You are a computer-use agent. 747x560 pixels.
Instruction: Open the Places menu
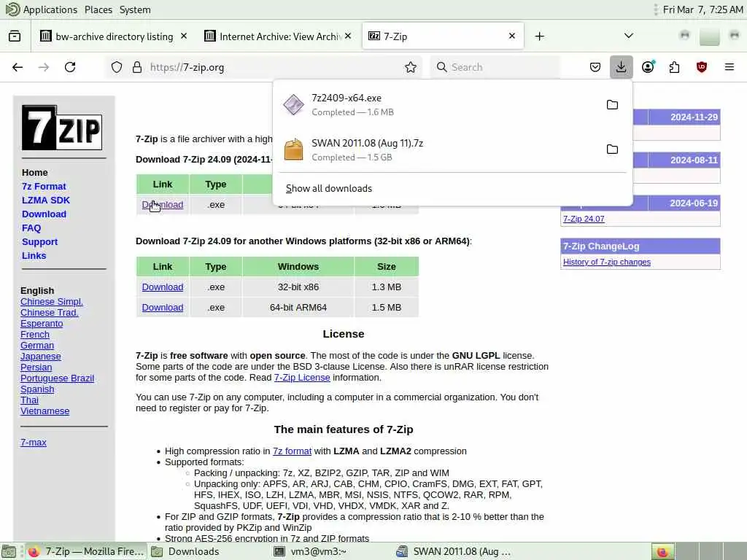click(98, 9)
